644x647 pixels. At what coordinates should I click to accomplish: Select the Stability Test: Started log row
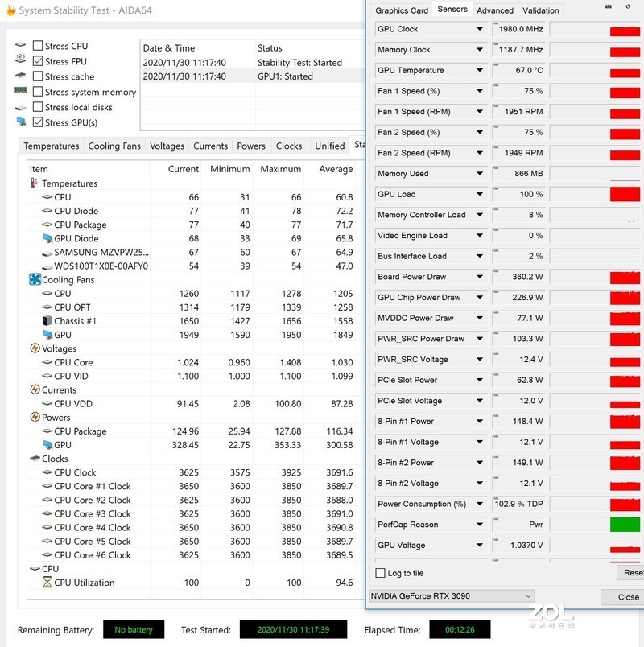(253, 62)
